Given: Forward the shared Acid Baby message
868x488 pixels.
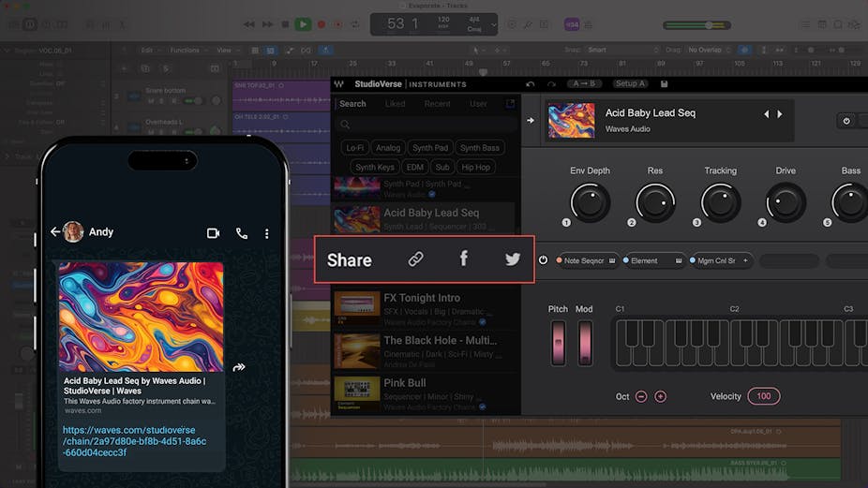Looking at the screenshot, I should [239, 367].
